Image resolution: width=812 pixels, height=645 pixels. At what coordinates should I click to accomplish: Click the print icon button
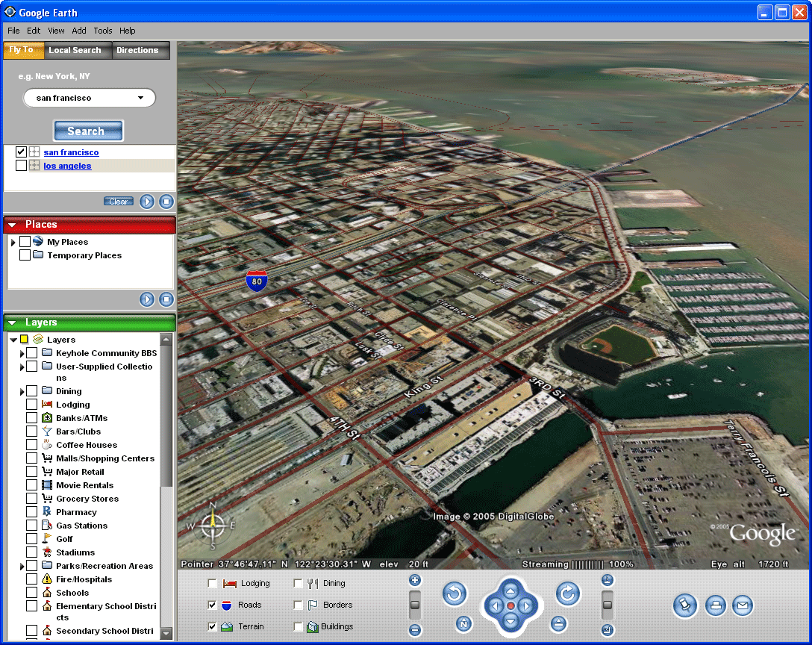[716, 605]
